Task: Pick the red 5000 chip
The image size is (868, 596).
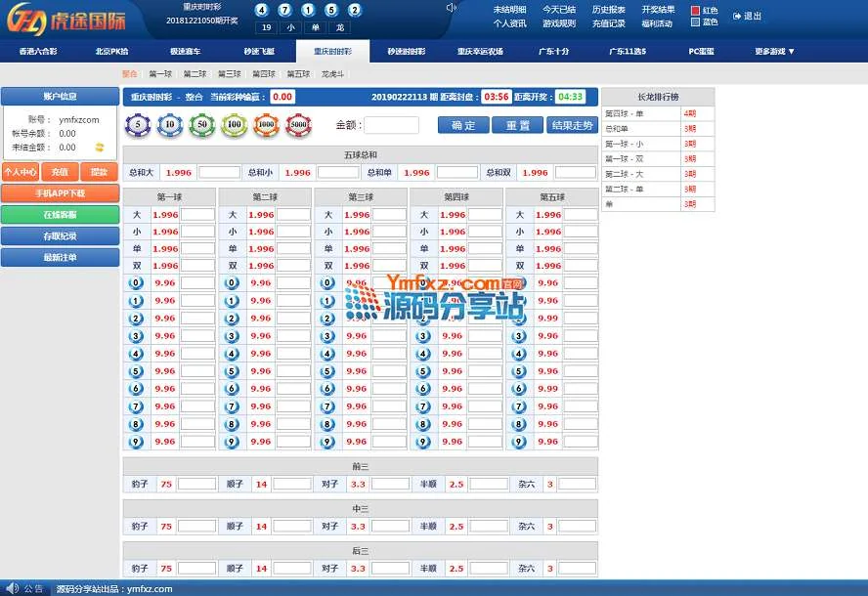Action: 297,125
